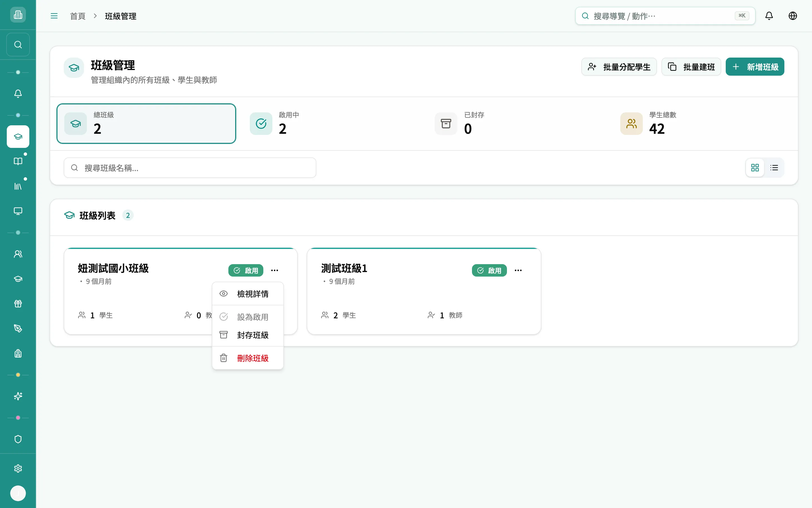The image size is (812, 508).
Task: Open settings gear in the sidebar
Action: coord(18,469)
